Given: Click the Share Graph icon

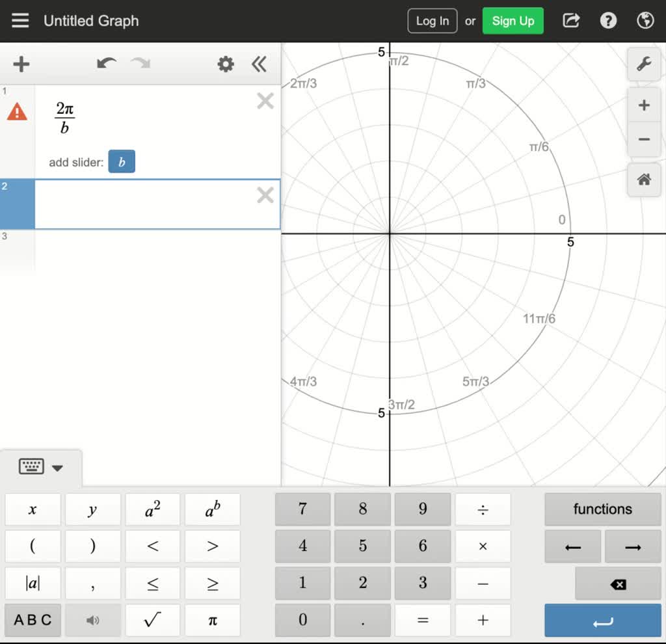Looking at the screenshot, I should (x=571, y=21).
